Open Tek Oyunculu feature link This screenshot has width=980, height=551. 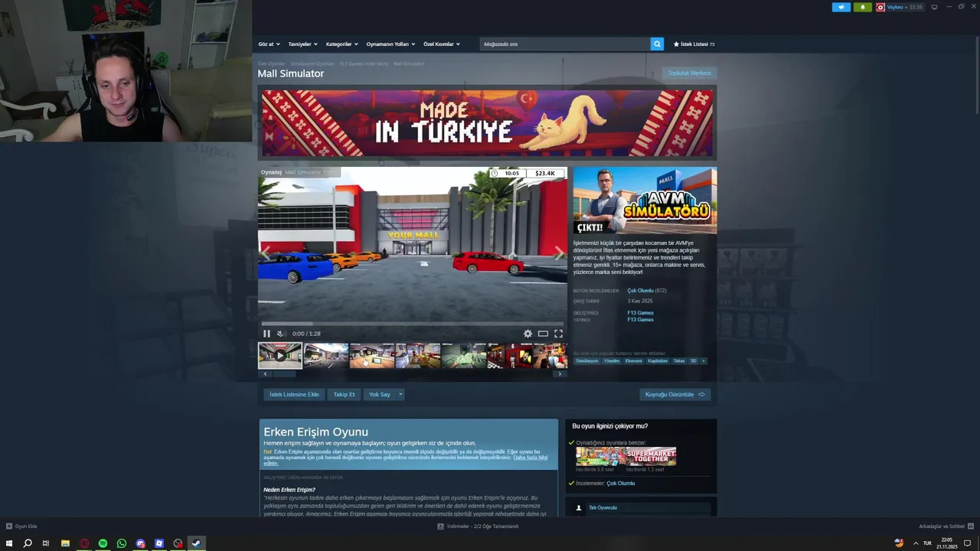(603, 507)
